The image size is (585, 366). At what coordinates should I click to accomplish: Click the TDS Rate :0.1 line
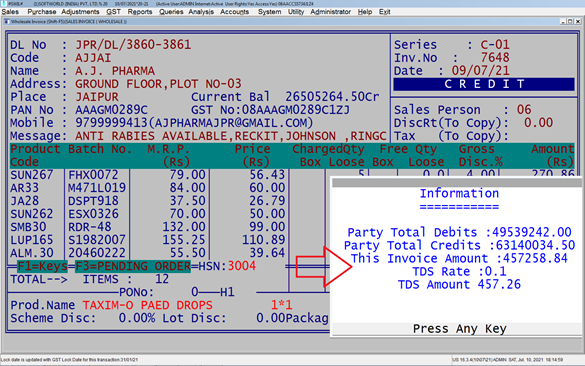[x=459, y=272]
